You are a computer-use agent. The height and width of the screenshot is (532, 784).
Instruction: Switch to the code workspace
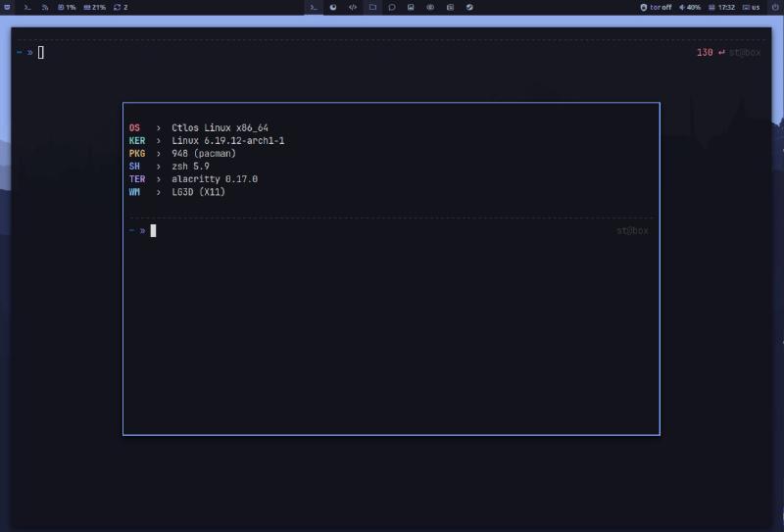pos(353,7)
